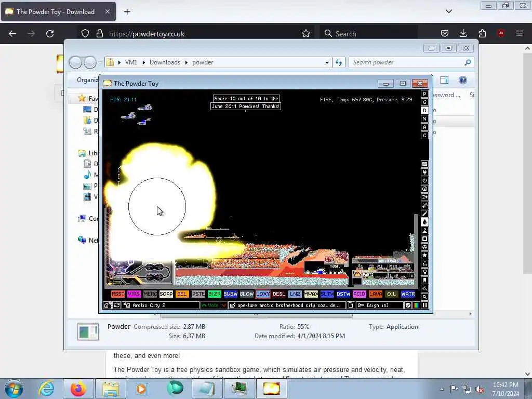This screenshot has height=399, width=532.
Task: Pause the Powder Toy simulation
Action: pyautogui.click(x=424, y=305)
